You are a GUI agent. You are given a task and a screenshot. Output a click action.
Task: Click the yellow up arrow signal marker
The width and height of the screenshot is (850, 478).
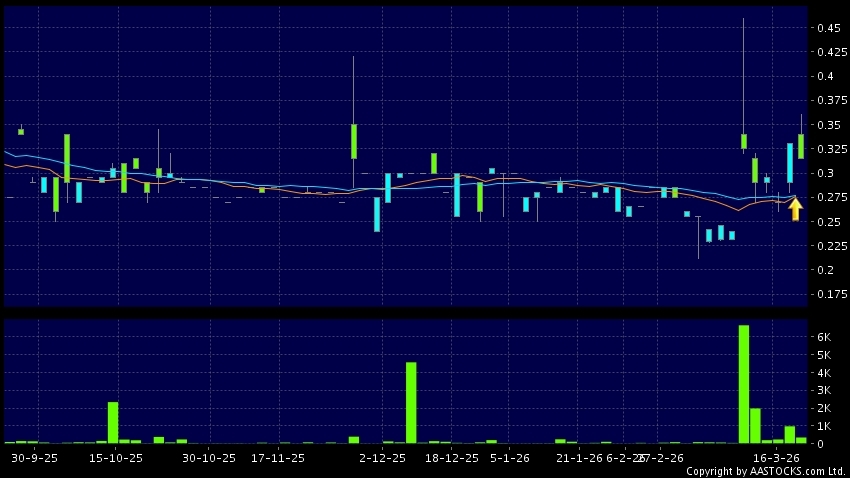[x=795, y=209]
